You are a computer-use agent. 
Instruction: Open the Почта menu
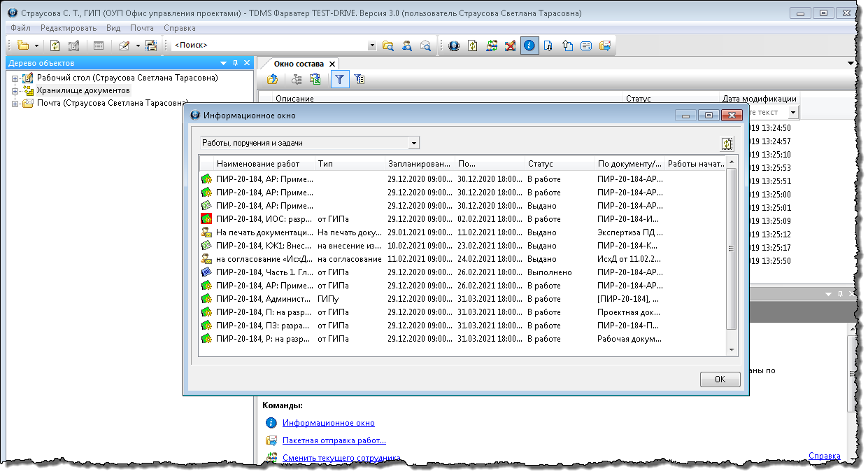pos(142,28)
